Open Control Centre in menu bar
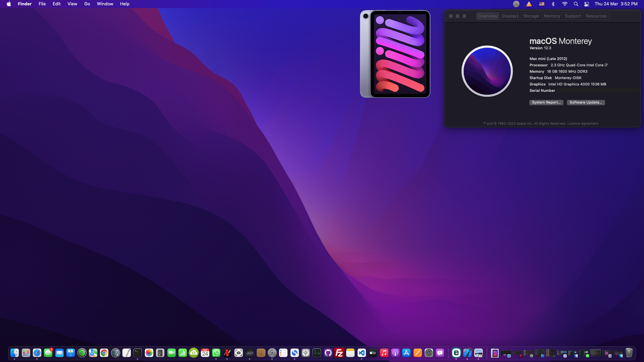Viewport: 644px width, 362px height. point(587,4)
